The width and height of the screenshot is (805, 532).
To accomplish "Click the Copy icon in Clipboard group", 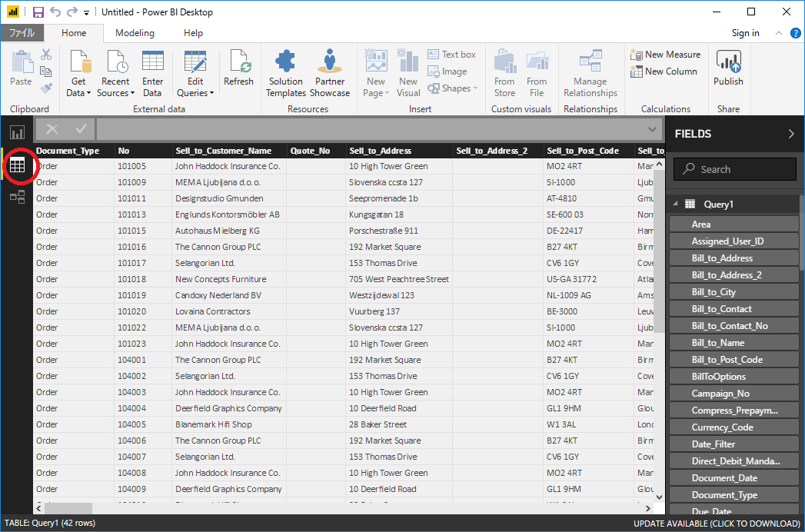I will click(x=46, y=71).
